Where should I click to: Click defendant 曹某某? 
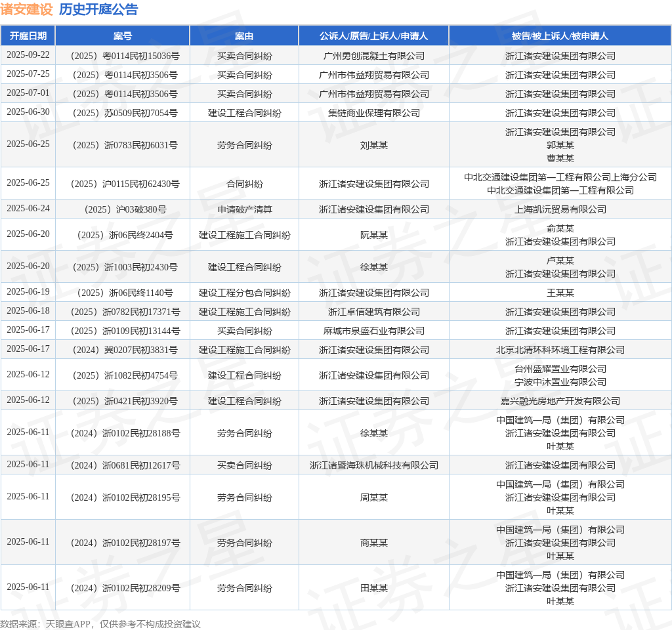tap(560, 158)
